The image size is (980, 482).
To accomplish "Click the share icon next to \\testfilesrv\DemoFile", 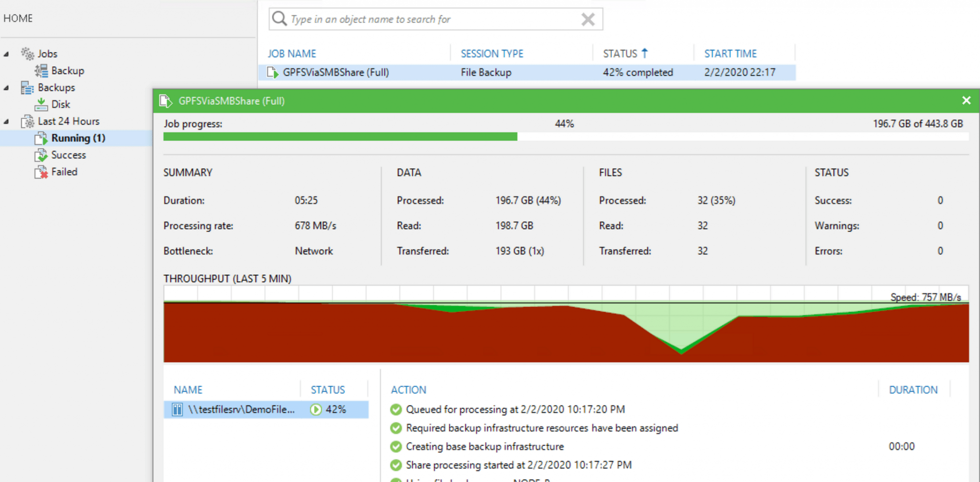I will click(x=177, y=409).
